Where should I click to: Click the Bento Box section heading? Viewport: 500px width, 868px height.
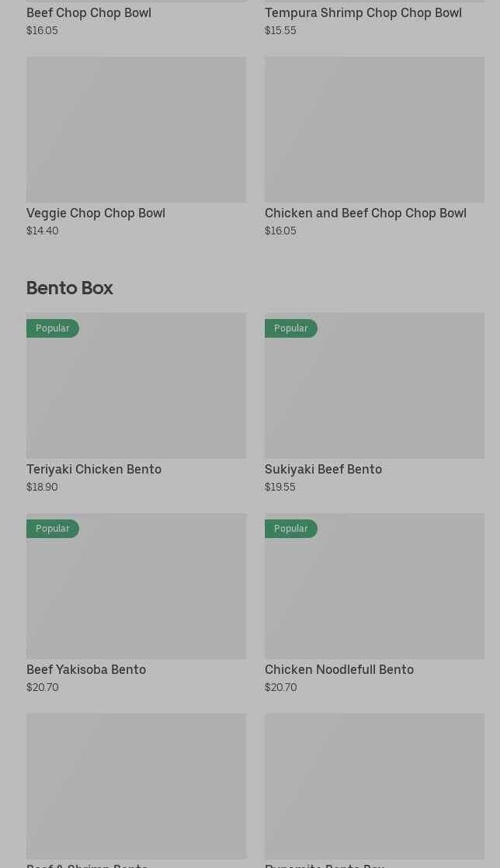point(70,288)
